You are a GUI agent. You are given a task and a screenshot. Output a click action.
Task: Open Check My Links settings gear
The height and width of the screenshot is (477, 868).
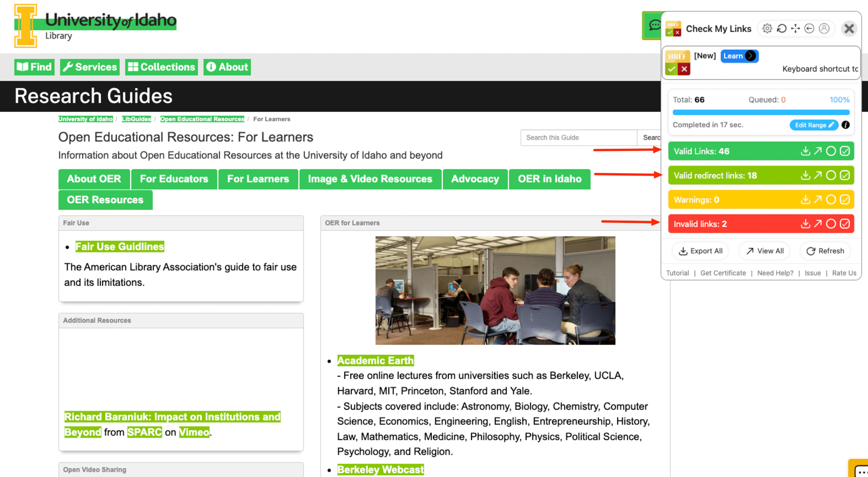point(767,28)
